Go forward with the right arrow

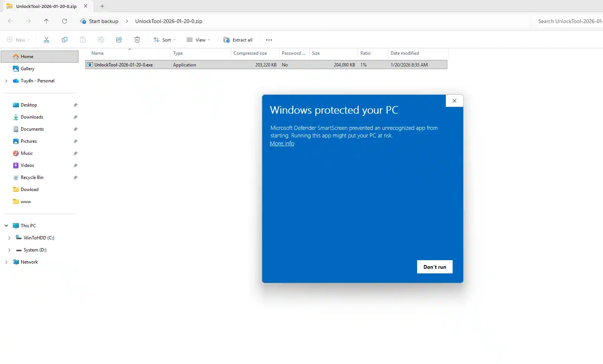click(28, 21)
